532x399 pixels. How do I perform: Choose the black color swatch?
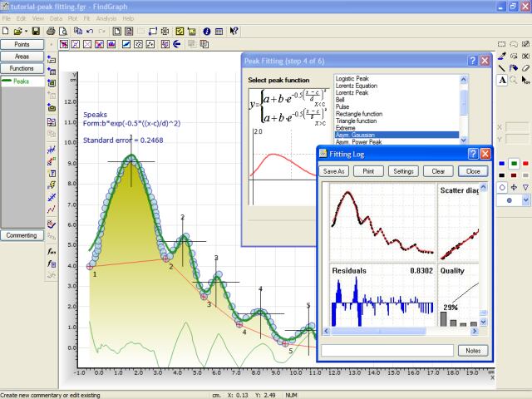[502, 175]
